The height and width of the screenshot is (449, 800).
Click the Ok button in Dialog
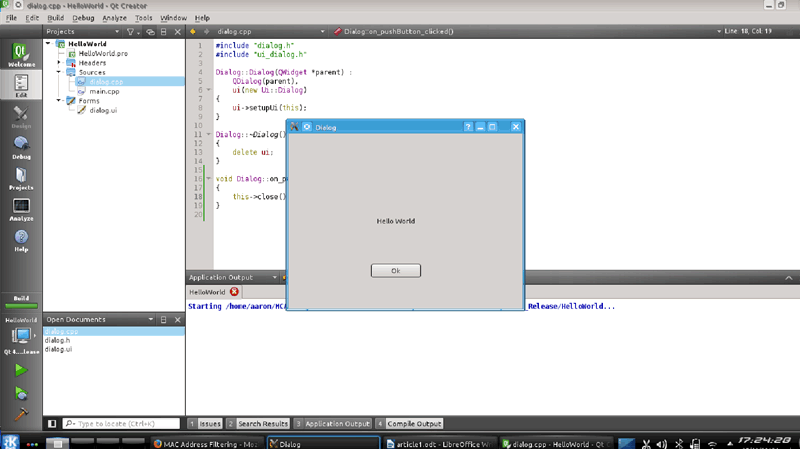[x=395, y=271]
